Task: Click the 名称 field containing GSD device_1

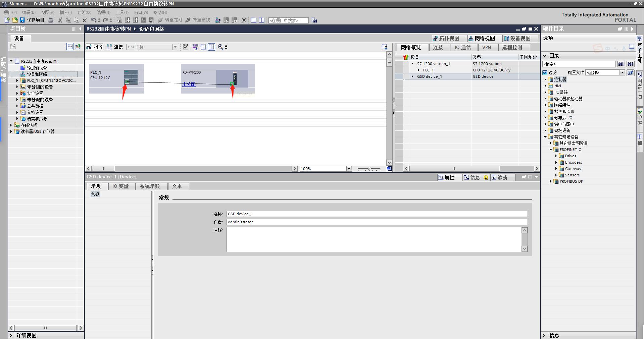Action: click(377, 214)
